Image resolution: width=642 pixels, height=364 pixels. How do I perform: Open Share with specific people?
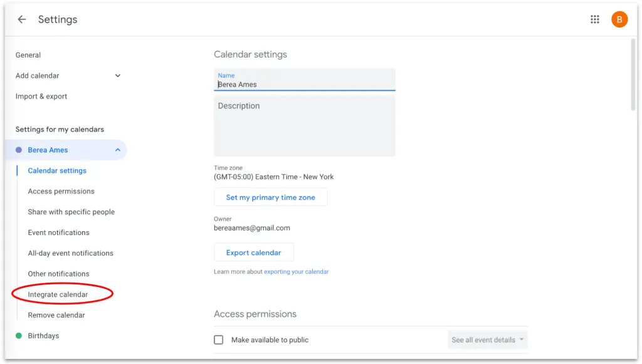pyautogui.click(x=71, y=212)
